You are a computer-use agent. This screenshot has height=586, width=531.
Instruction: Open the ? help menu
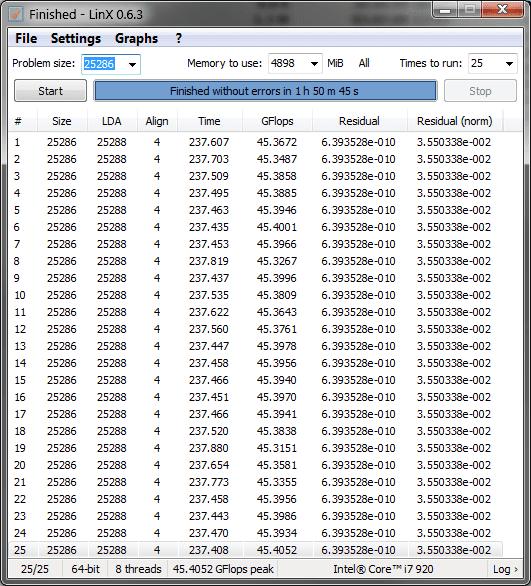click(179, 38)
